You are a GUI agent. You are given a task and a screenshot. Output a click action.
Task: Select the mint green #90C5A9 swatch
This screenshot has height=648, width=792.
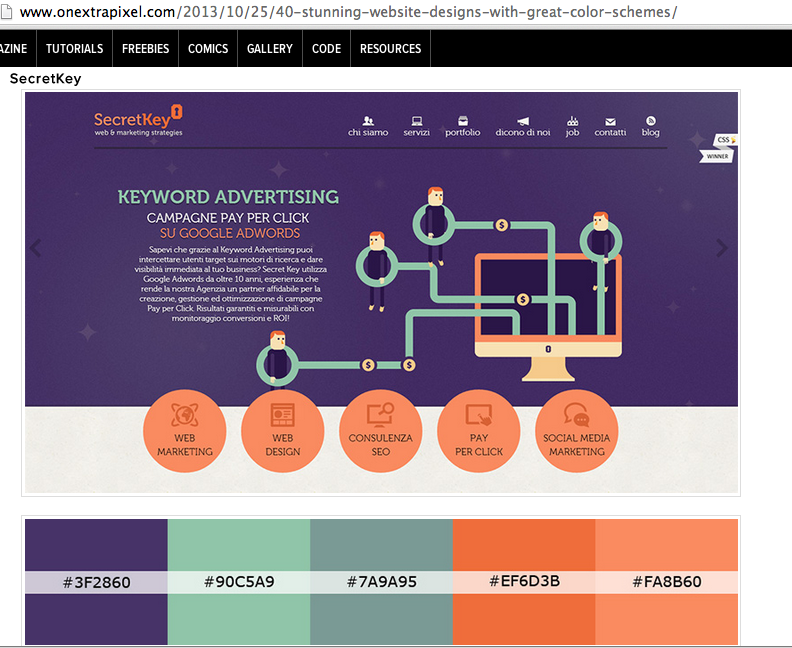coord(239,582)
